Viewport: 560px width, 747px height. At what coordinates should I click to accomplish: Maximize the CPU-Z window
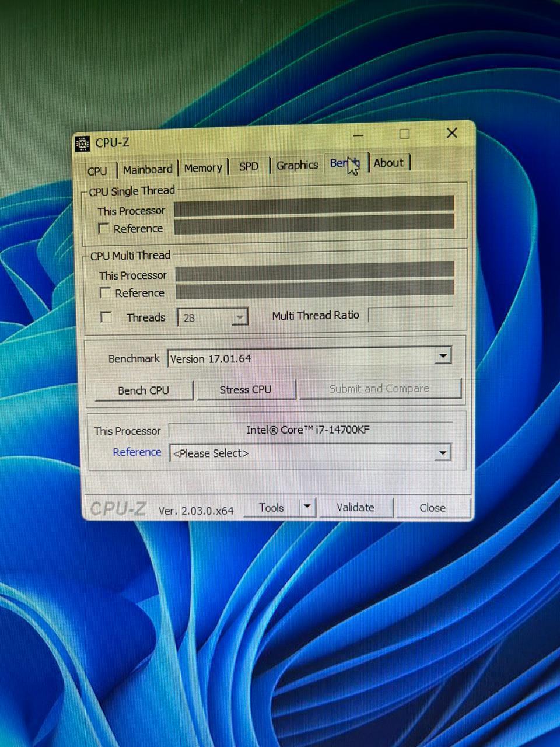click(x=404, y=134)
